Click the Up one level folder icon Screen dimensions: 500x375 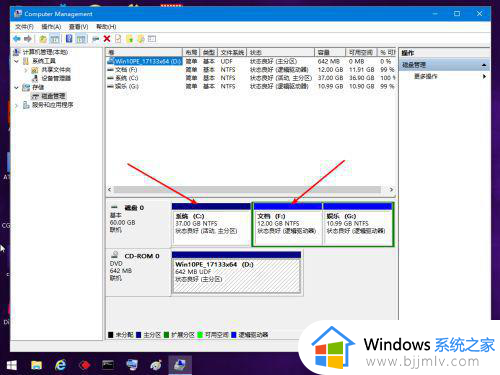tap(43, 39)
